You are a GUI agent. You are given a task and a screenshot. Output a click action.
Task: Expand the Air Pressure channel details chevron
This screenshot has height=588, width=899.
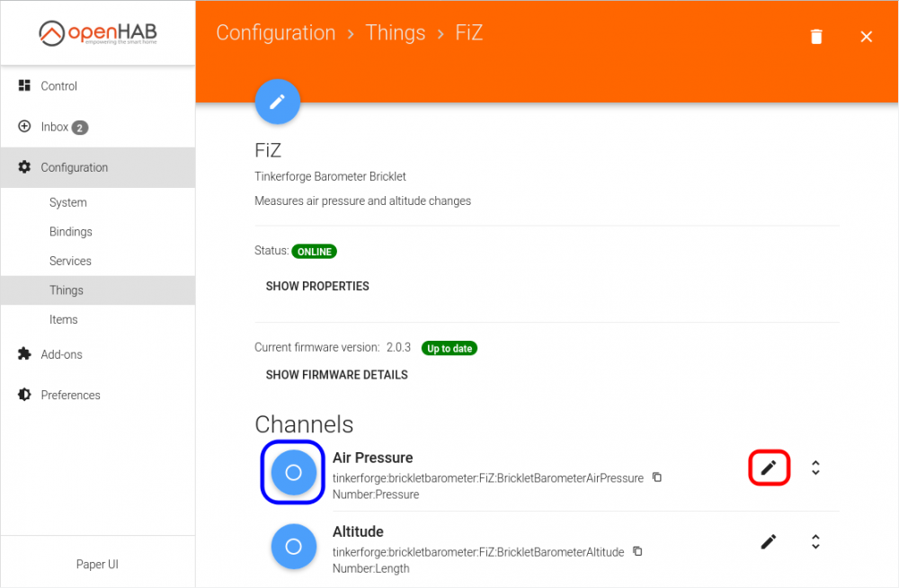(x=815, y=467)
